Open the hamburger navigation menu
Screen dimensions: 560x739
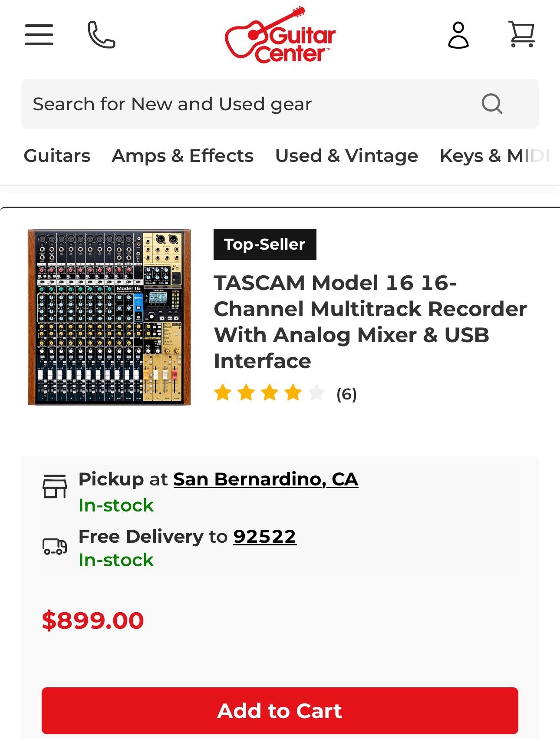point(39,35)
